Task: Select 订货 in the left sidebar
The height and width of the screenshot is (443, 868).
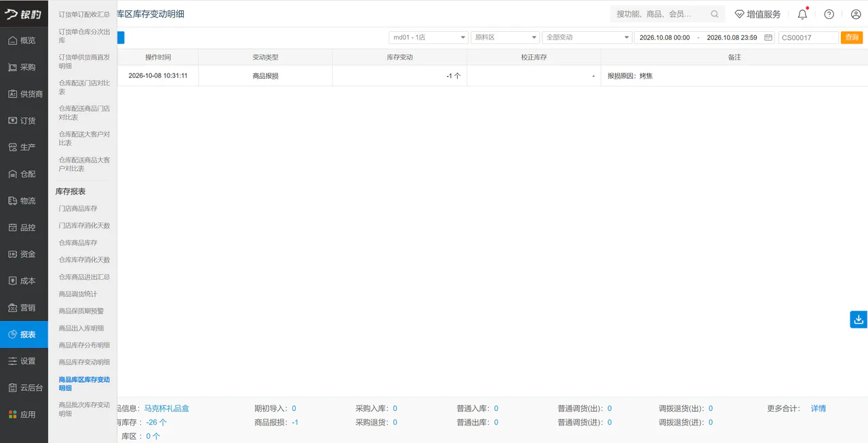Action: [24, 121]
